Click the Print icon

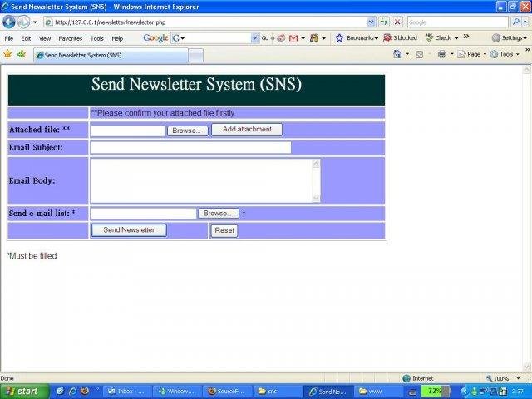click(x=441, y=54)
